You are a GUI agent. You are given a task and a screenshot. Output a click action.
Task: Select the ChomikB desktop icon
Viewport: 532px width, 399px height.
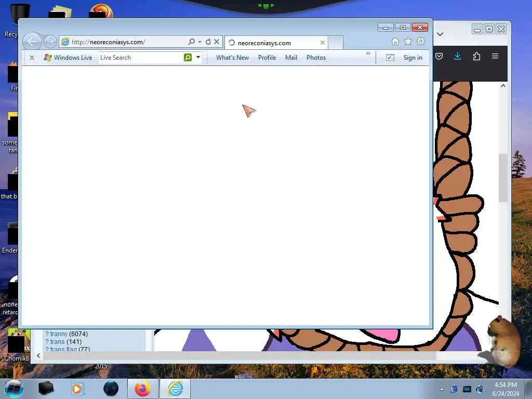click(17, 345)
